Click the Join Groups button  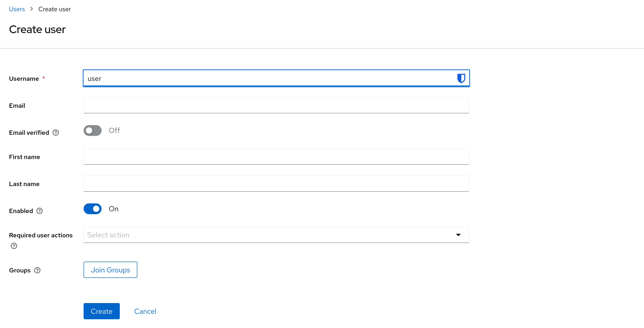pos(110,270)
